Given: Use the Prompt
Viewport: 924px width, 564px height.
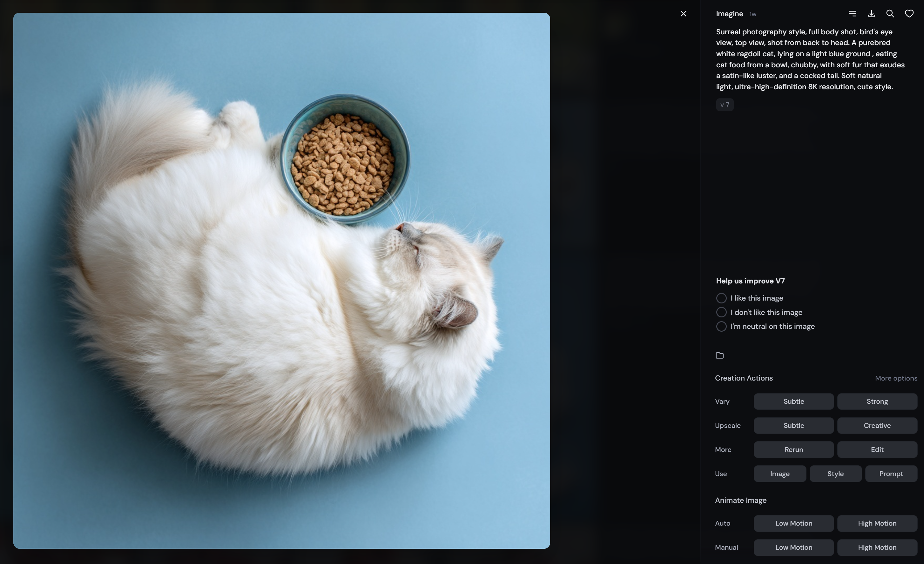Looking at the screenshot, I should pyautogui.click(x=891, y=474).
